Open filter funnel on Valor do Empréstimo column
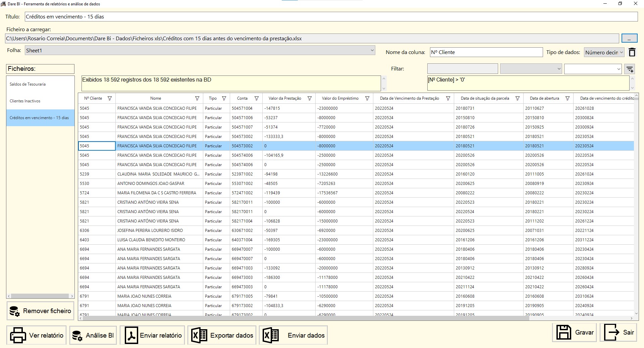This screenshot has height=348, width=644. pyautogui.click(x=367, y=98)
